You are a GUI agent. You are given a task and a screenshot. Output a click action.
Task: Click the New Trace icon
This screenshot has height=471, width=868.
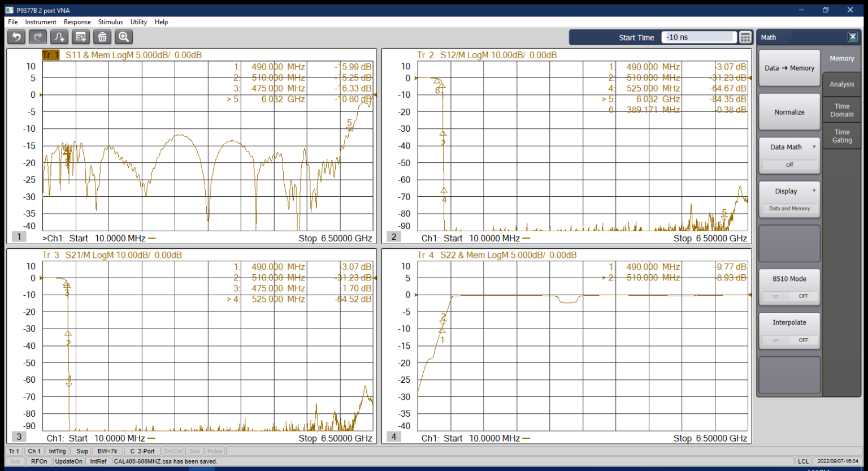59,37
